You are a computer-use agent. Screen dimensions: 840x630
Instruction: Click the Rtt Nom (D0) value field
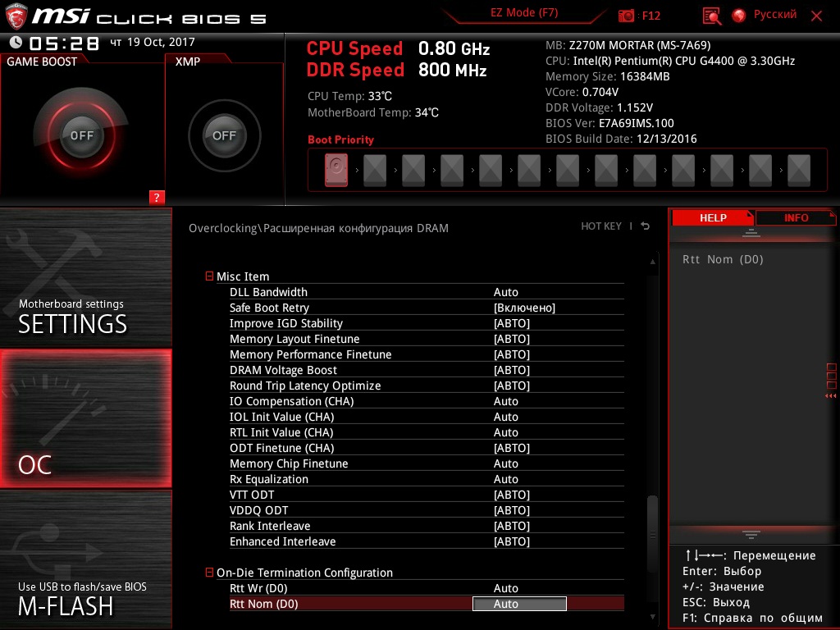pos(519,604)
